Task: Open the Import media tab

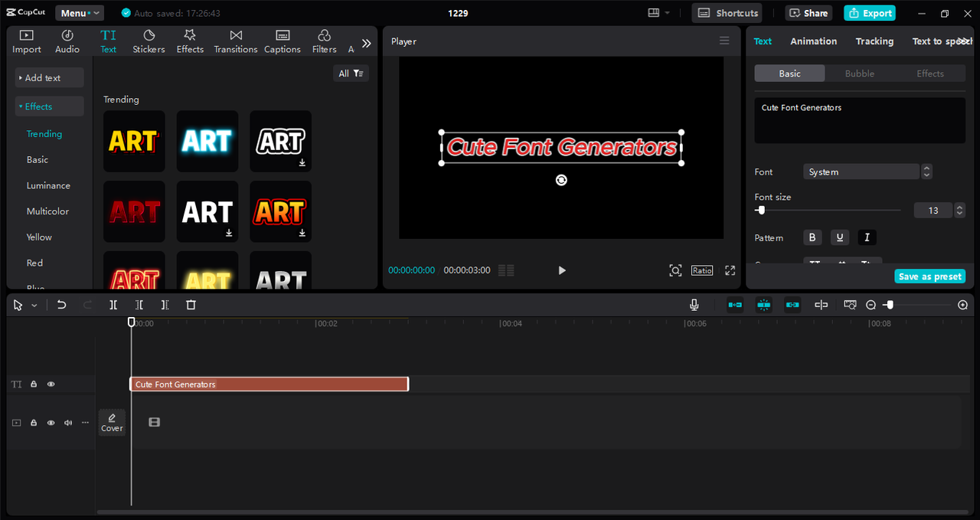Action: 27,41
